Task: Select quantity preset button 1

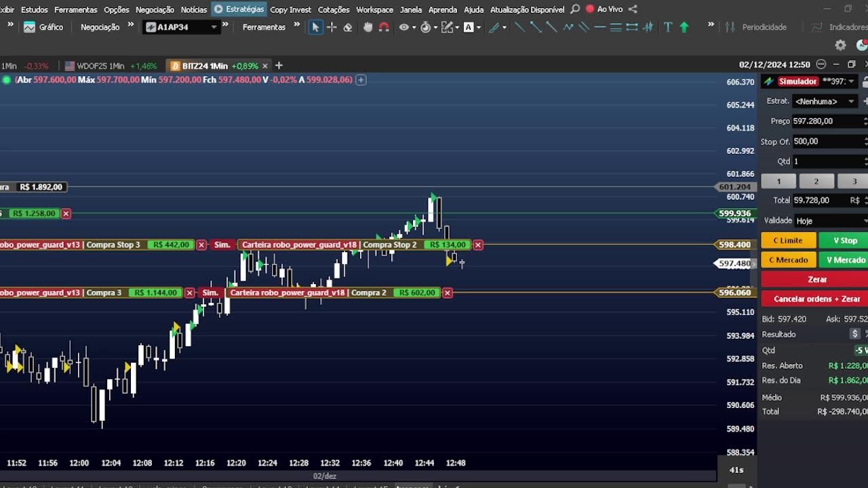Action: (778, 181)
